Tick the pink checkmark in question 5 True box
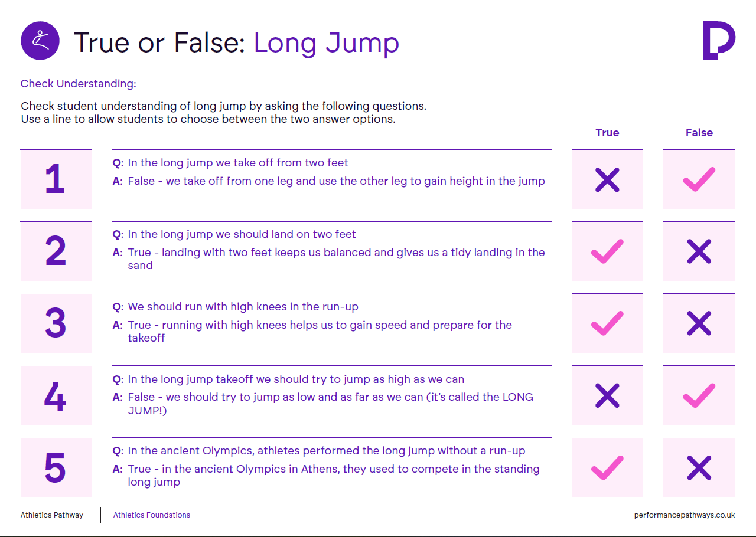 point(607,467)
